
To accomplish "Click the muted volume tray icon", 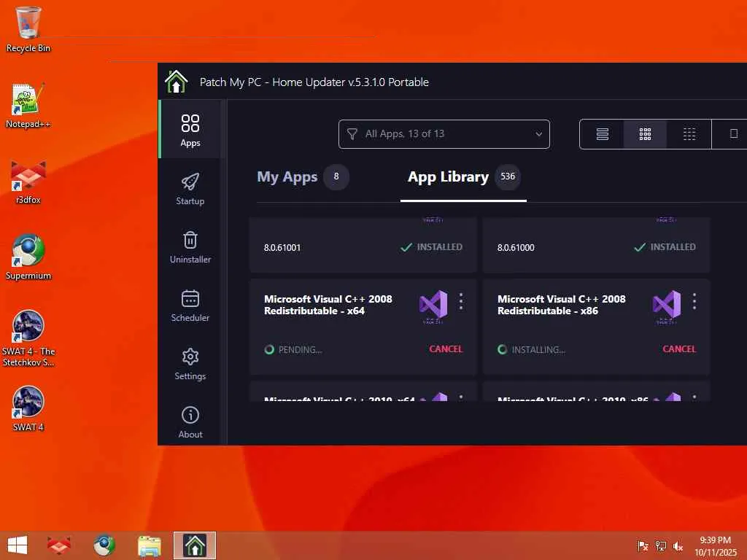I will [678, 545].
